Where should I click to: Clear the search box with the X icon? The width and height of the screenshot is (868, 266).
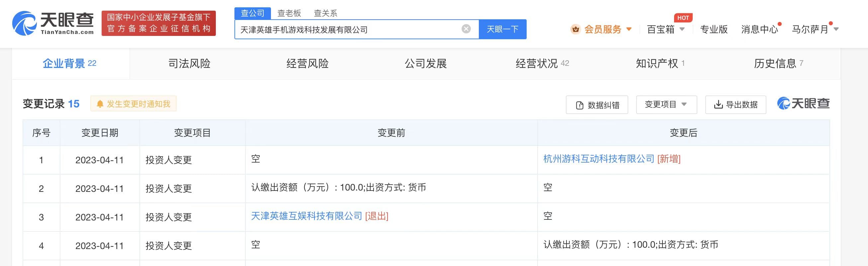coord(466,29)
